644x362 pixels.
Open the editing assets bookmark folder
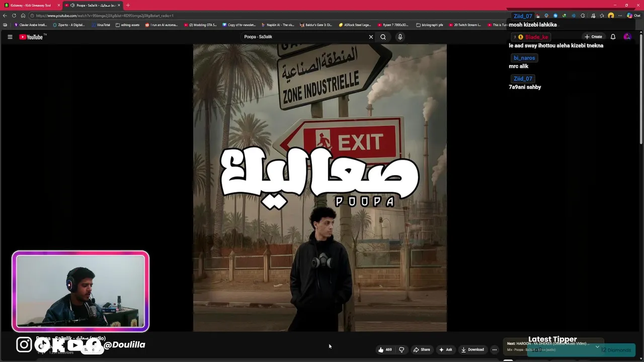pyautogui.click(x=127, y=25)
